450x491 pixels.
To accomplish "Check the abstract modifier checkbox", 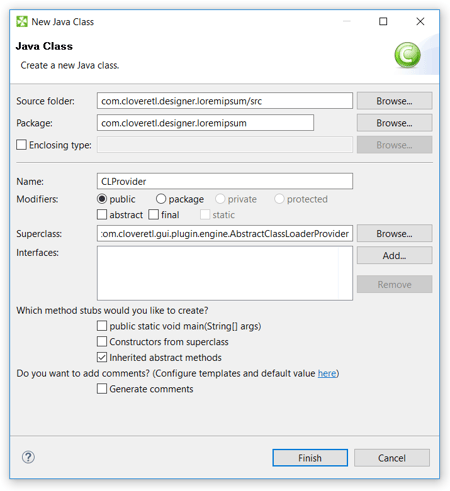I will pos(102,214).
